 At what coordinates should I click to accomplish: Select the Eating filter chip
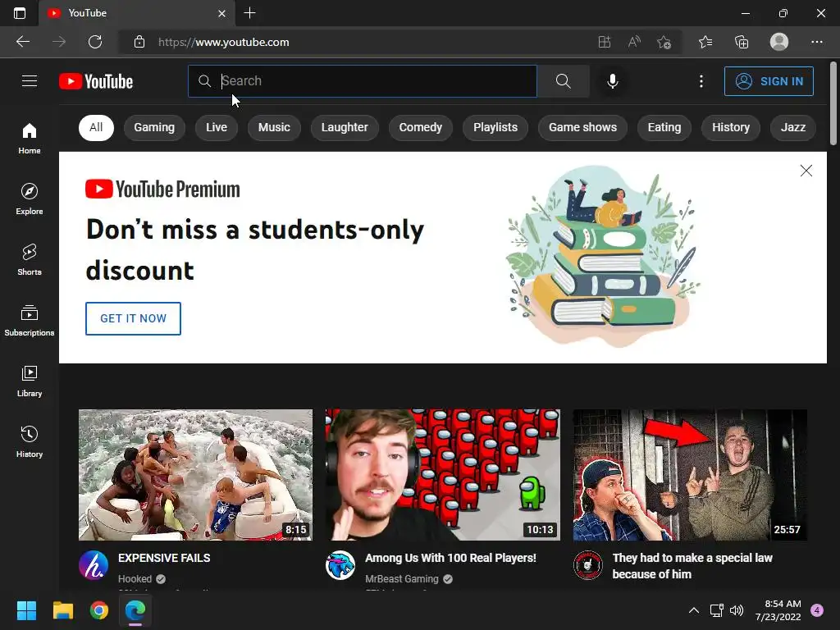pos(664,127)
